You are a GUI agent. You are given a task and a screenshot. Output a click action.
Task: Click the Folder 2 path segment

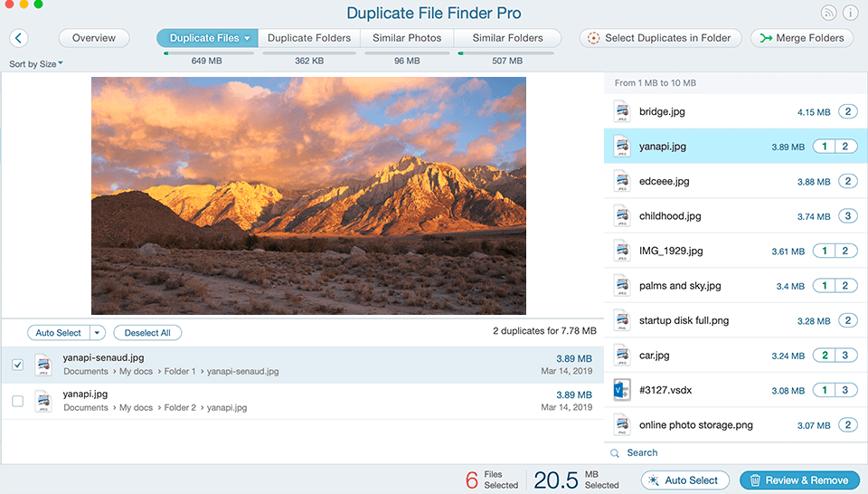pyautogui.click(x=180, y=408)
